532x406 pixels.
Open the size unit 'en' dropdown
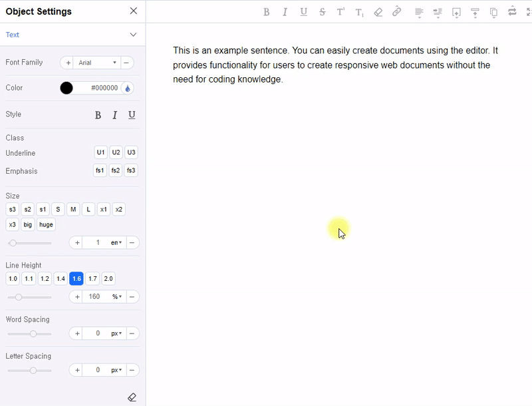pyautogui.click(x=116, y=243)
